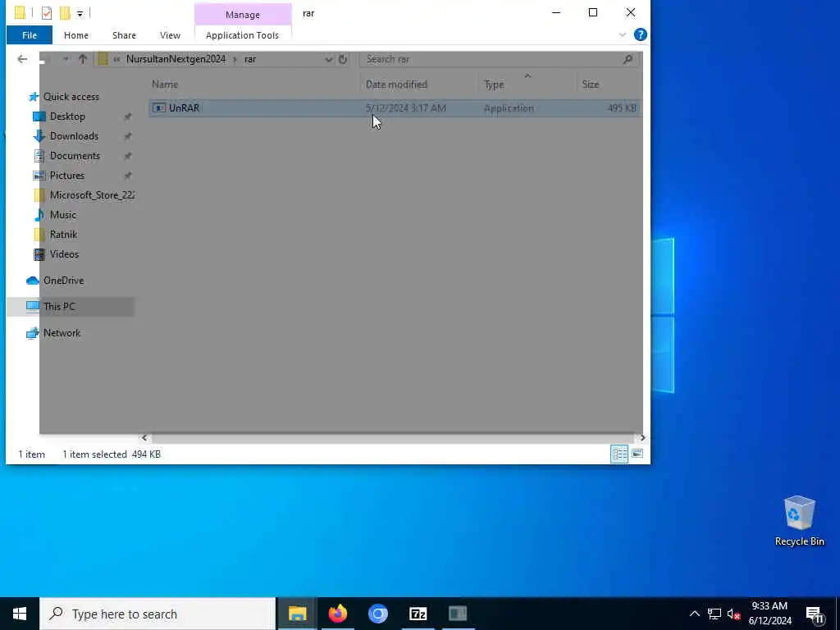840x630 pixels.
Task: Select OneDrive in the navigation pane
Action: tap(63, 281)
